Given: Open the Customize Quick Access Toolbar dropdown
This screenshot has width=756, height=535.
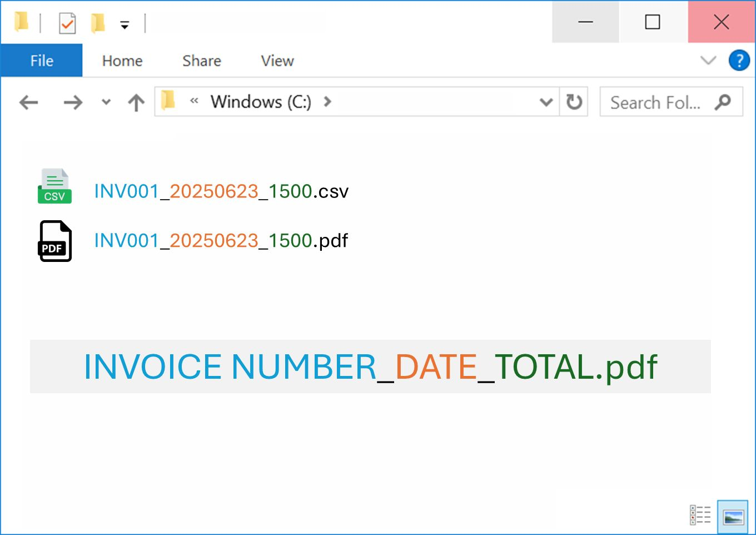Looking at the screenshot, I should 125,25.
